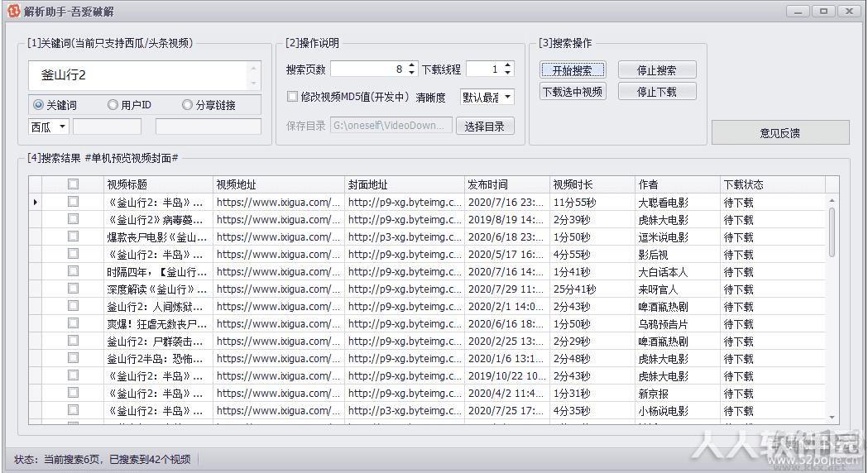The height and width of the screenshot is (473, 868).
Task: Decrease 下载线程 with down arrow
Action: click(507, 73)
